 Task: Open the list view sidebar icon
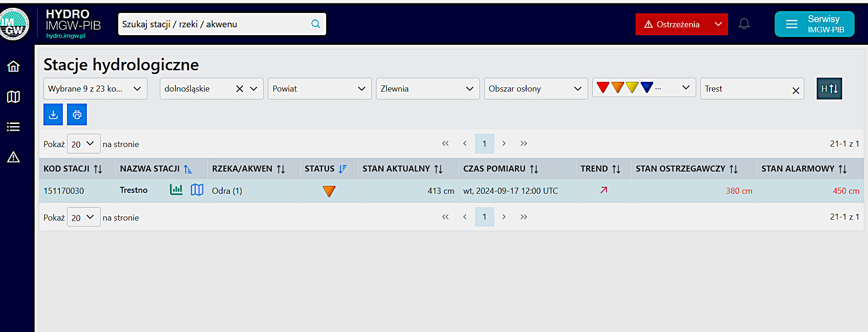coord(13,127)
